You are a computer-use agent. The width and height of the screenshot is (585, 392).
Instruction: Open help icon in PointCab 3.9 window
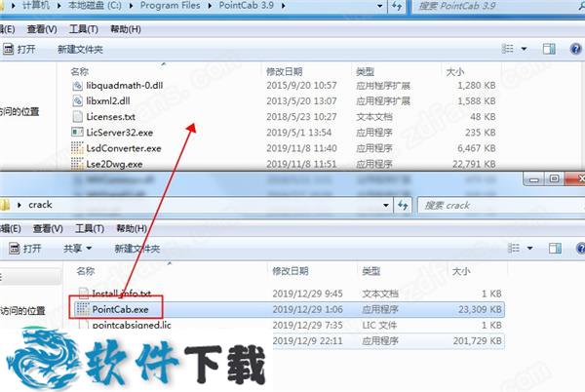575,49
